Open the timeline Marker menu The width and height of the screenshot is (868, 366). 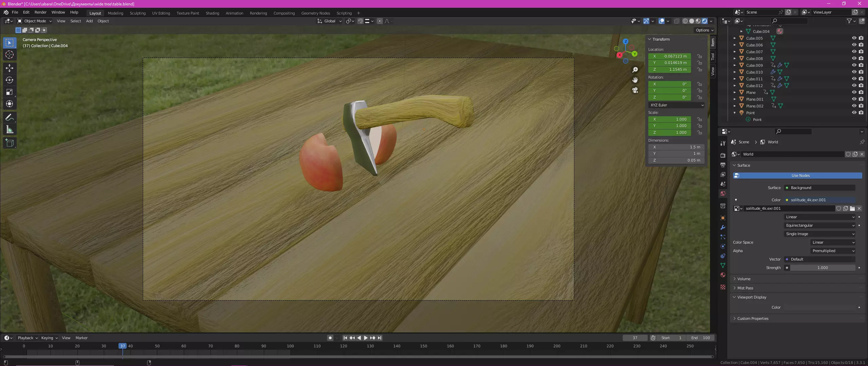click(81, 338)
